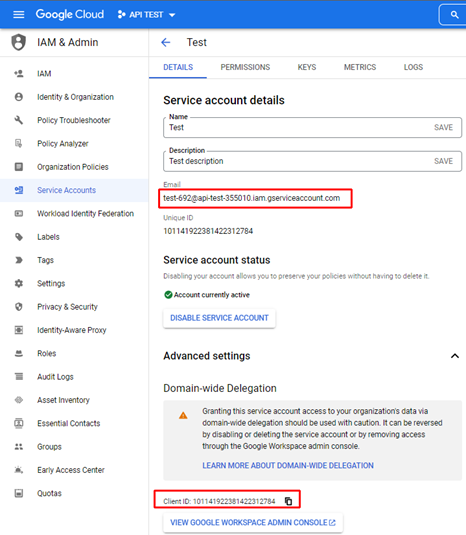Screen dimensions: 466x535
Task: Click the service account email address text
Action: click(x=251, y=198)
